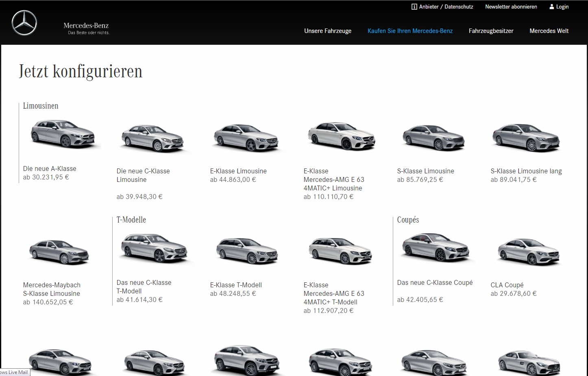This screenshot has width=588, height=376.
Task: Click the Mercedes-Benz star logo
Action: [24, 23]
